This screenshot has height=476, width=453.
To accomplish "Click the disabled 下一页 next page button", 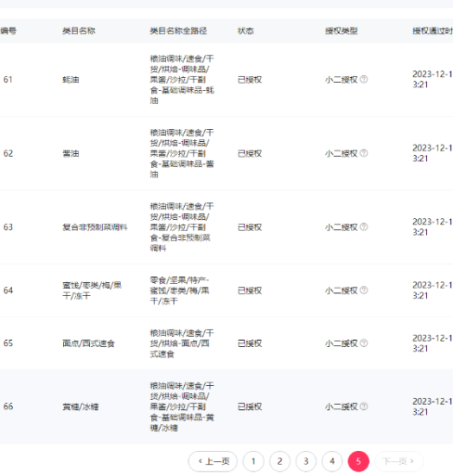I will pos(399,461).
